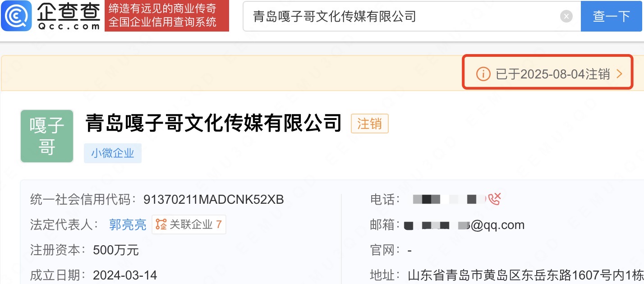The image size is (644, 284).
Task: Click the masked qq.com email address
Action: coord(464,224)
